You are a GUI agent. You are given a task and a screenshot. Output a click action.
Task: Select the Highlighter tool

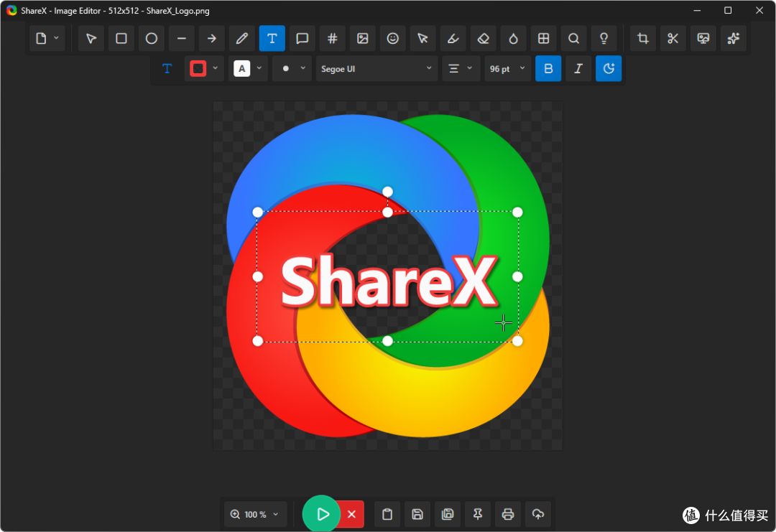pos(453,39)
